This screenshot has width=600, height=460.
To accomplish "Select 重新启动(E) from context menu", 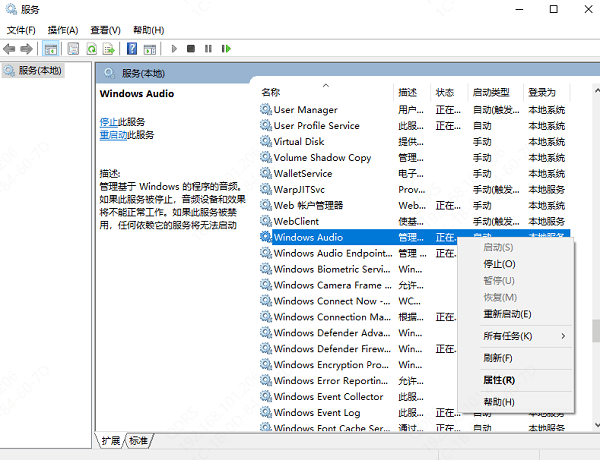I will [x=507, y=314].
